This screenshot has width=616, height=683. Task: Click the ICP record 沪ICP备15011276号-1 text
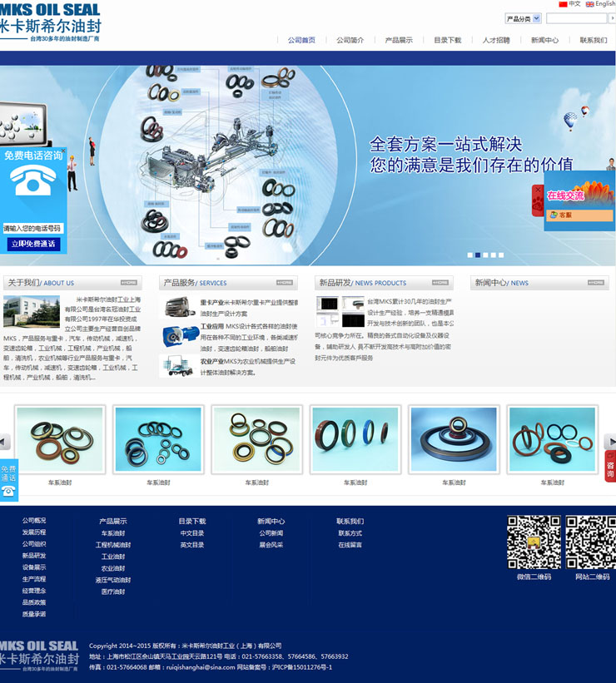[x=301, y=667]
